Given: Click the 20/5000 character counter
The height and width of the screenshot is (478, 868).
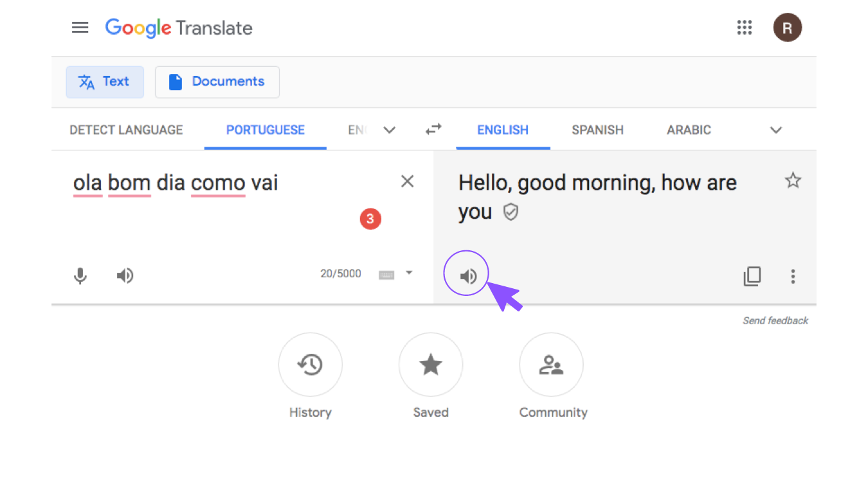Looking at the screenshot, I should coord(341,273).
